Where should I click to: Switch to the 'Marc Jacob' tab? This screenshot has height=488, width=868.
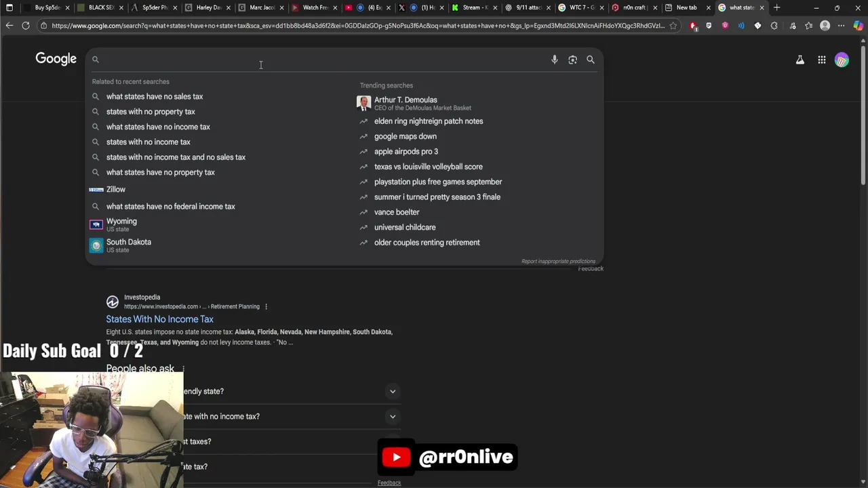pyautogui.click(x=261, y=7)
